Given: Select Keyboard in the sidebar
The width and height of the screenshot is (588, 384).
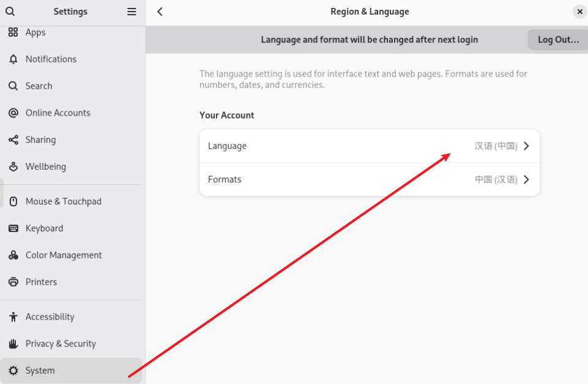Looking at the screenshot, I should tap(44, 228).
